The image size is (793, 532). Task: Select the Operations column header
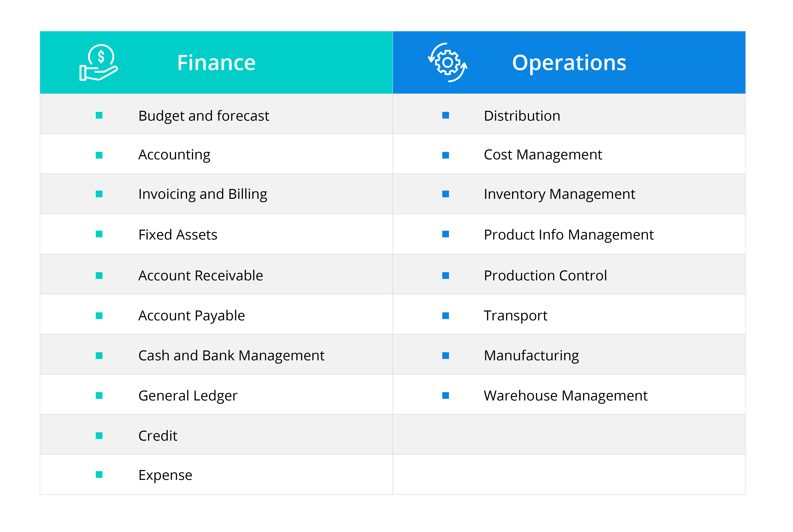point(569,63)
